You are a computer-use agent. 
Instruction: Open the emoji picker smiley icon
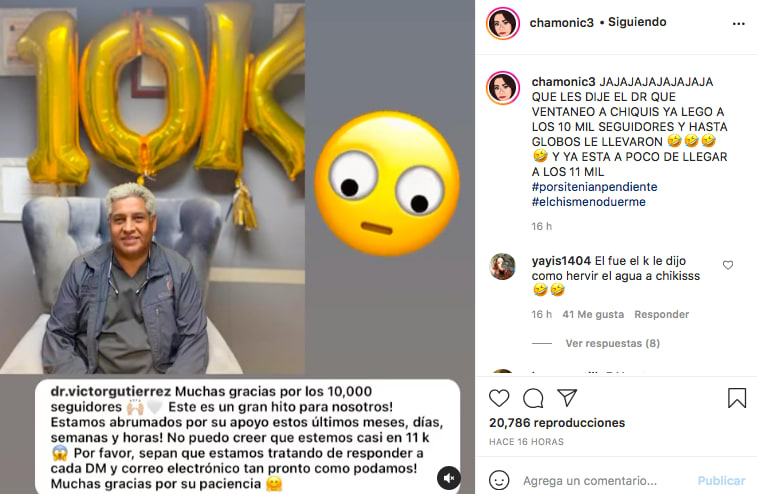(x=499, y=480)
